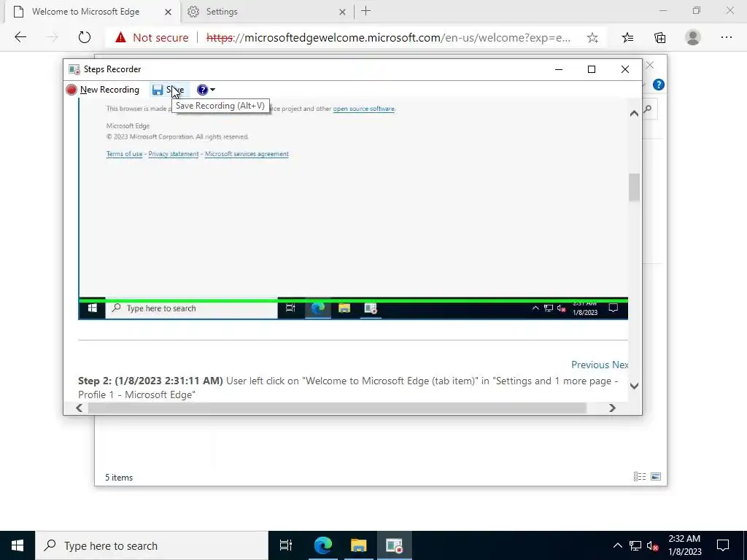Screen dimensions: 747x560
Task: Click Steps Recorder taskbar icon
Action: click(395, 545)
